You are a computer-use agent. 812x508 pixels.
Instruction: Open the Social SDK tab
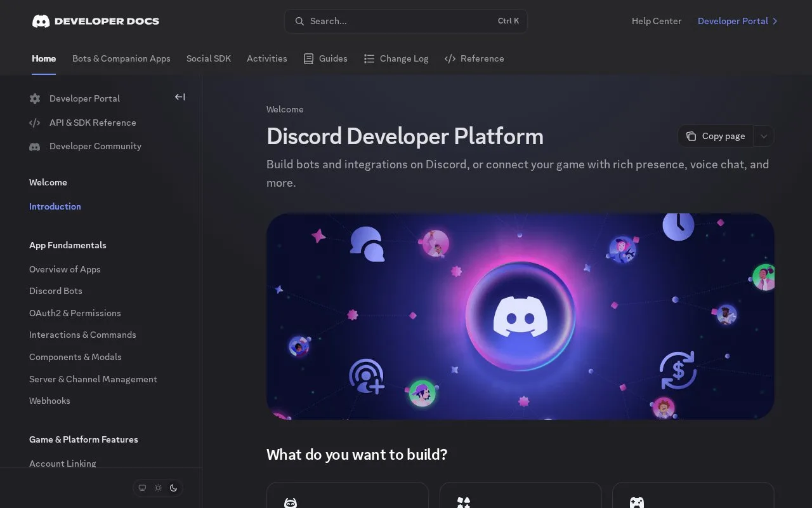point(209,58)
